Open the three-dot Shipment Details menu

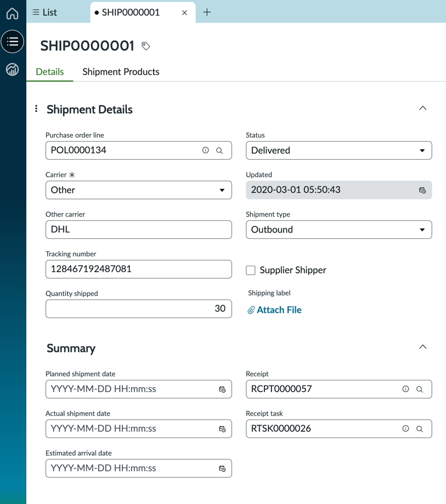tap(36, 108)
